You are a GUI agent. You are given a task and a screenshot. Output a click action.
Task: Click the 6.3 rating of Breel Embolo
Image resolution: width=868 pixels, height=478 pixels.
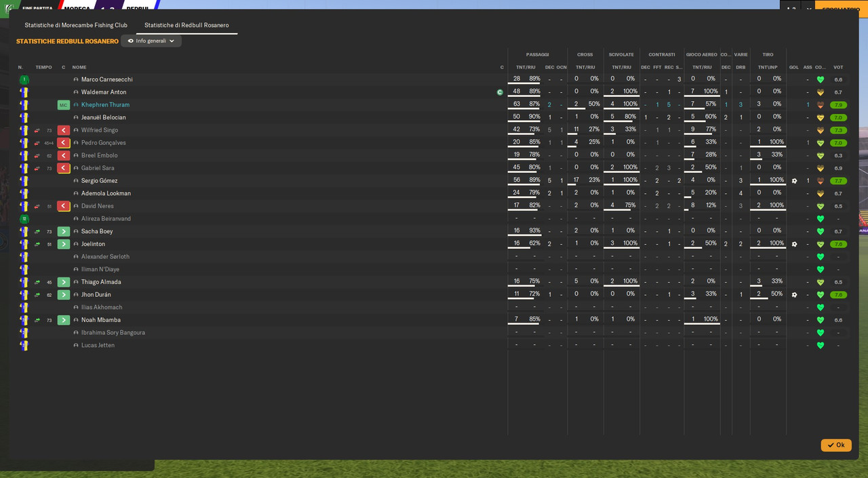point(838,155)
